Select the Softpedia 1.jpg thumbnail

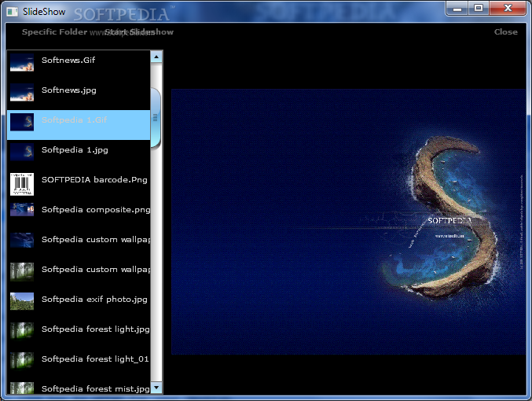pos(22,152)
